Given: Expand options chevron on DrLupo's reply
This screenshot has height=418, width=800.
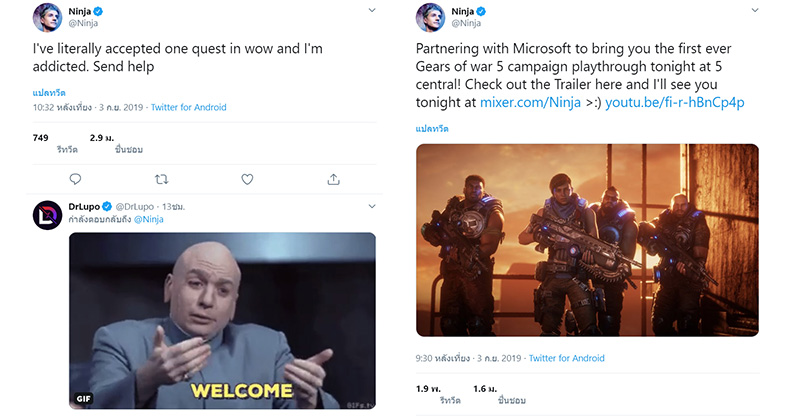Looking at the screenshot, I should coord(372,206).
